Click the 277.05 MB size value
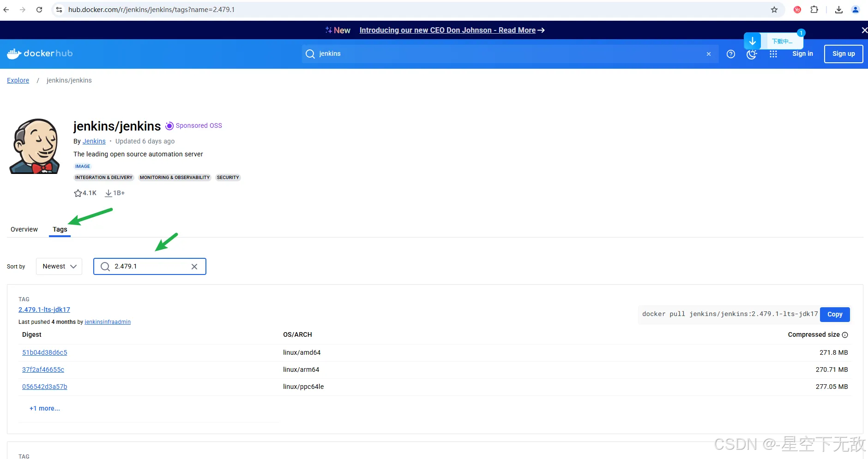The height and width of the screenshot is (459, 868). pos(832,387)
